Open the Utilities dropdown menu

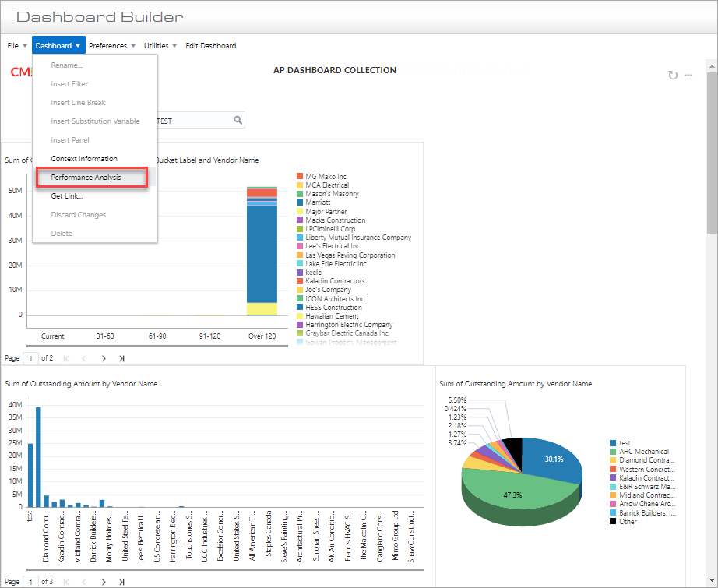click(160, 46)
